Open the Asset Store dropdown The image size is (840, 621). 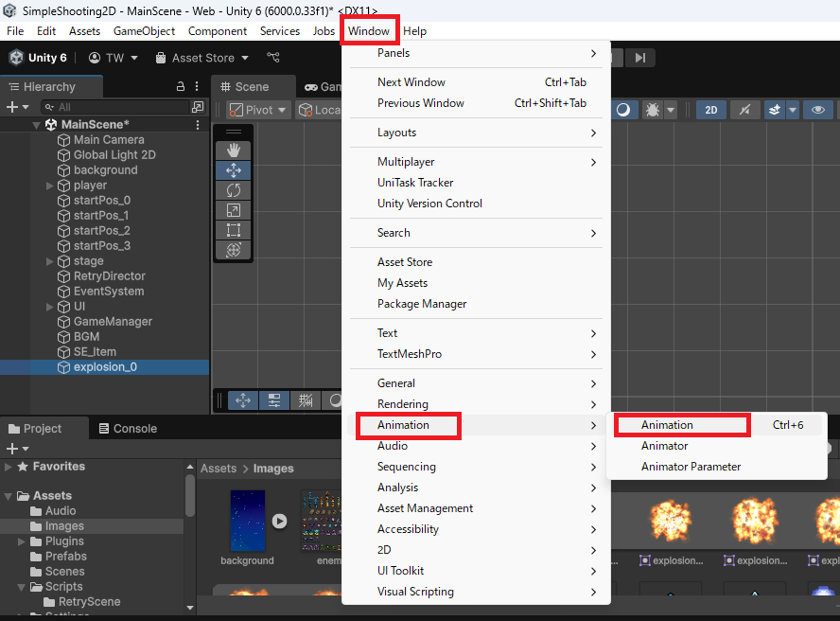tap(202, 58)
